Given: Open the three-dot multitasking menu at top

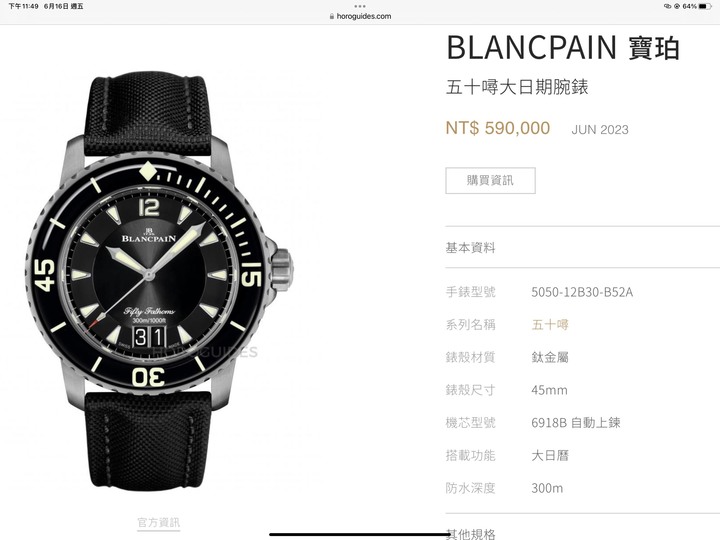Looking at the screenshot, I should tap(360, 6).
